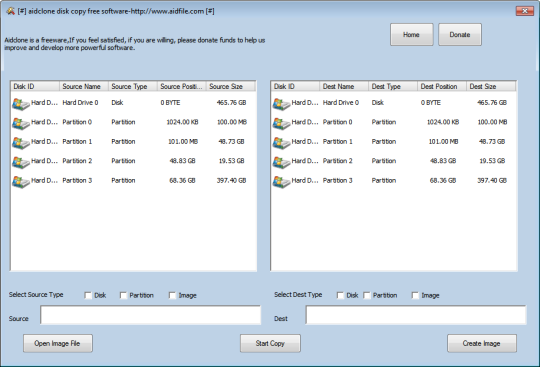540x367 pixels.
Task: Click the Partition 3 drive icon in destination list
Action: pos(281,181)
